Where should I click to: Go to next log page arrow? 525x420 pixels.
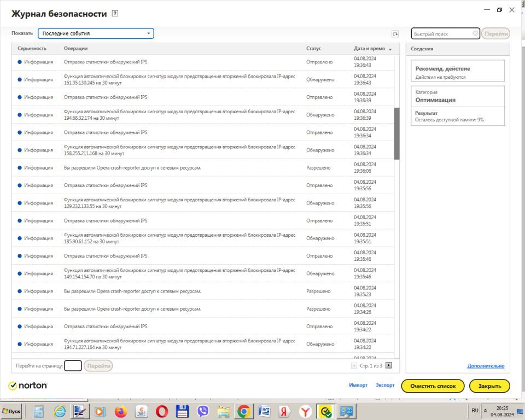tap(389, 365)
